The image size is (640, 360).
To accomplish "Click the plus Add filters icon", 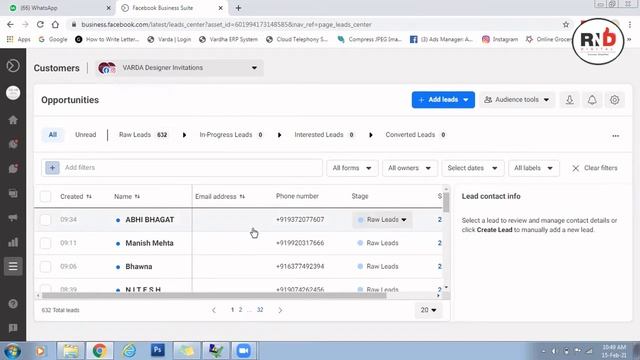I will click(52, 168).
